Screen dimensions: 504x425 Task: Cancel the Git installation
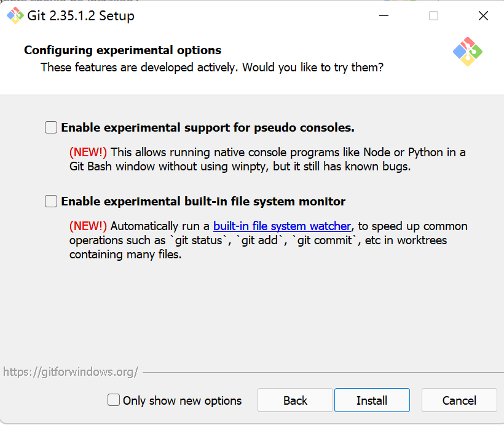point(459,400)
